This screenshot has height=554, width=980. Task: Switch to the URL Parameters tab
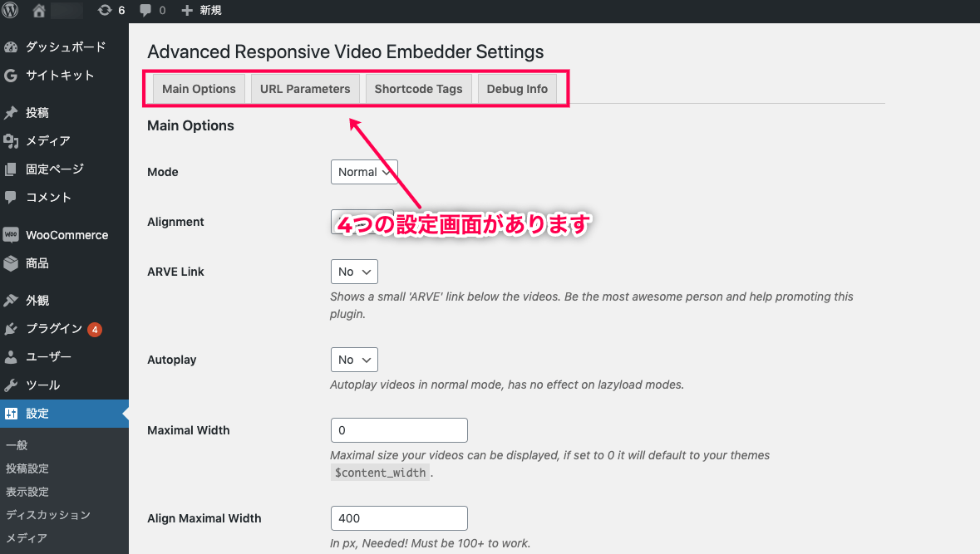point(305,89)
